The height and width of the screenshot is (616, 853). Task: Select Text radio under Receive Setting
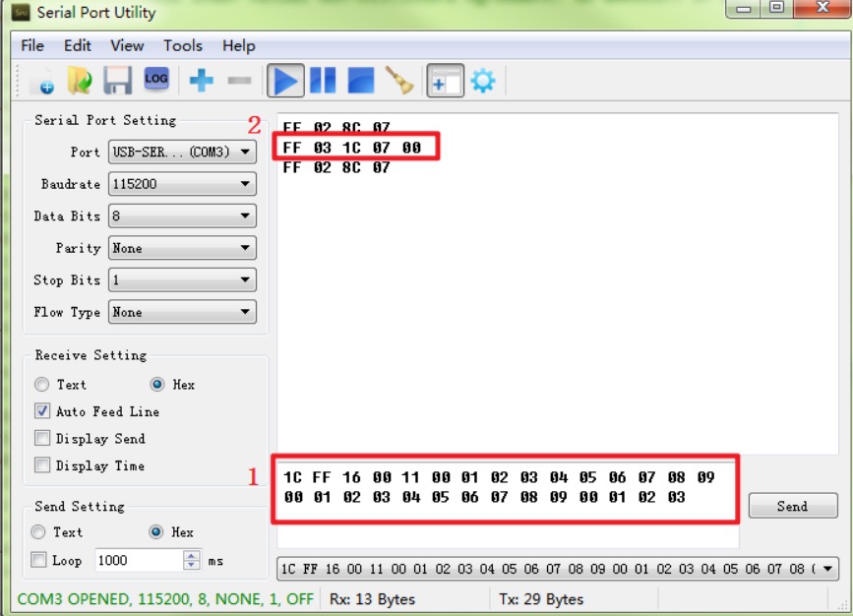click(41, 385)
